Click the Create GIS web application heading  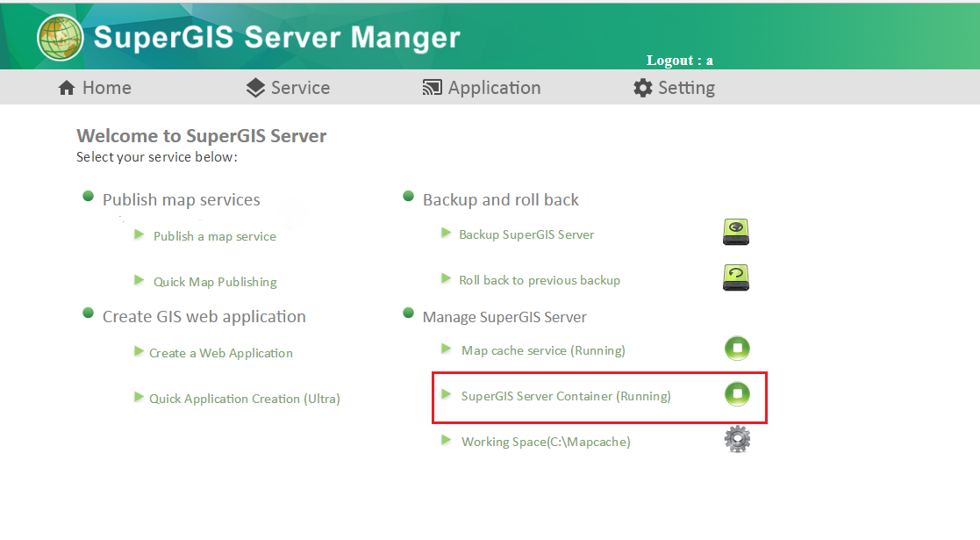(x=204, y=317)
